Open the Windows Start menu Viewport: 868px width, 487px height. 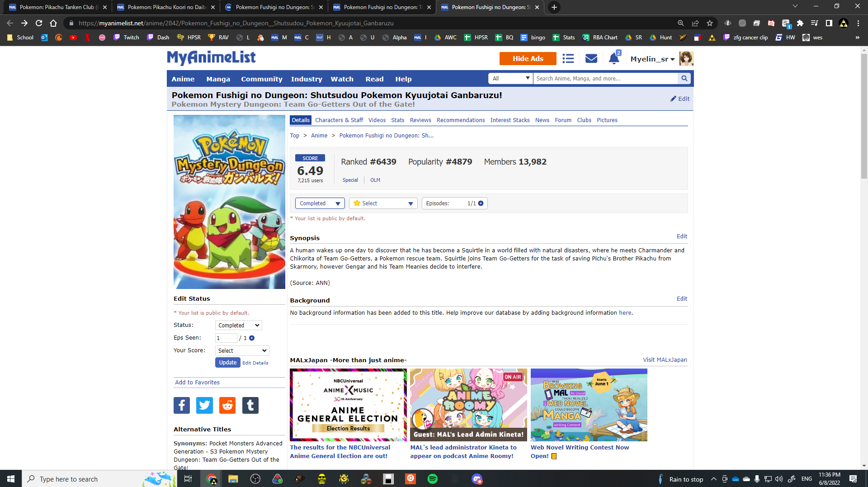tap(11, 479)
